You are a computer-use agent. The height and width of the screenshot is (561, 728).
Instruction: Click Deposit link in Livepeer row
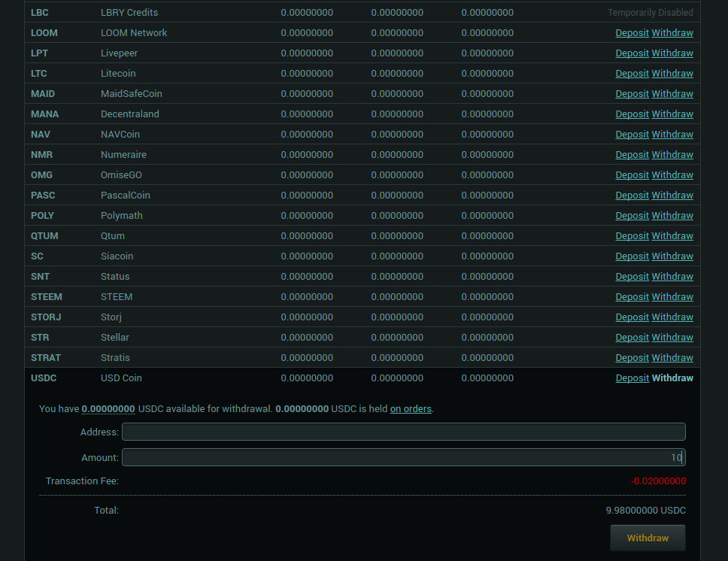tap(632, 53)
